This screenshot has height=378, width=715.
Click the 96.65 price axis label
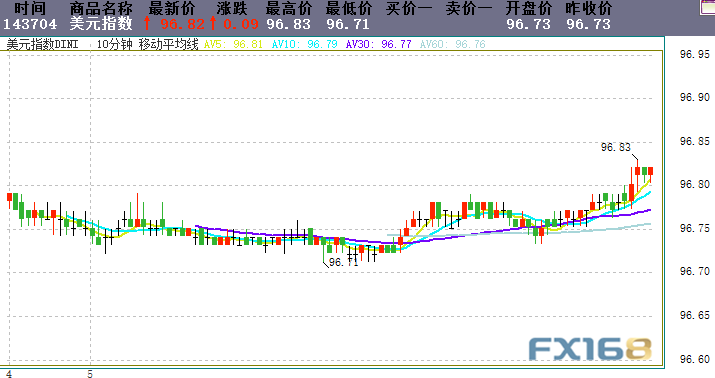click(695, 316)
